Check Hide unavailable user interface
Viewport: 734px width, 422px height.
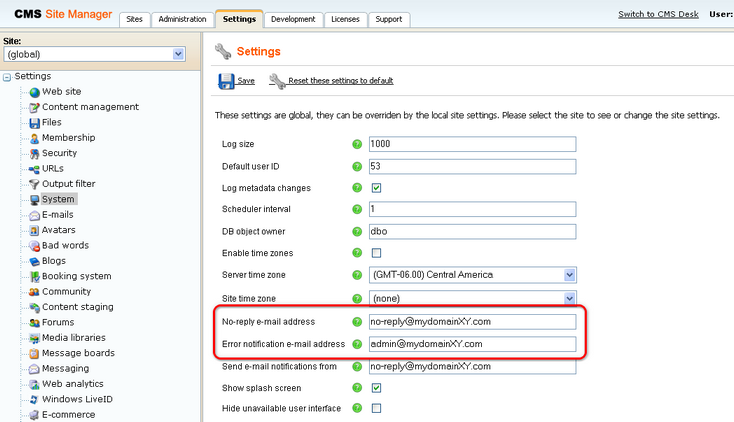[x=376, y=408]
